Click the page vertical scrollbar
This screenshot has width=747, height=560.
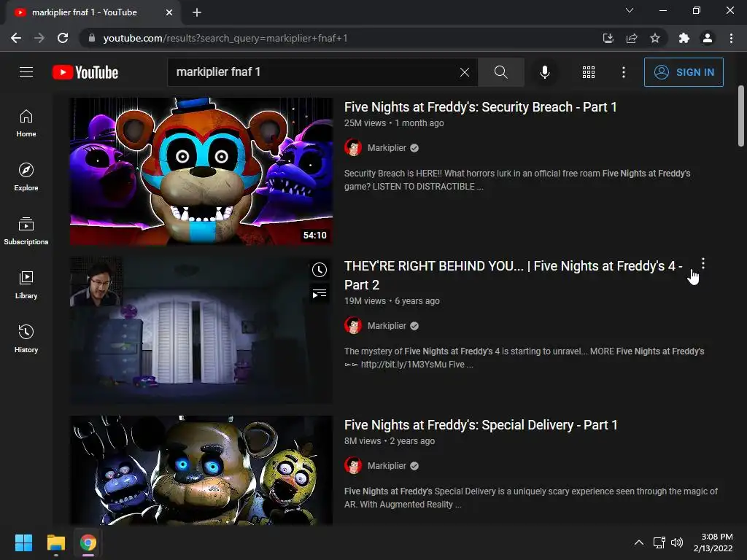pos(741,116)
